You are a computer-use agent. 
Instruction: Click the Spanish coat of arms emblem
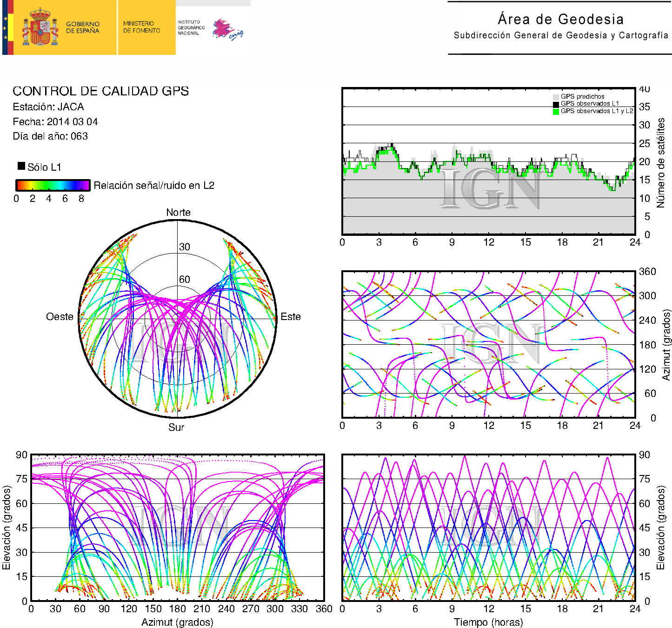[40, 27]
